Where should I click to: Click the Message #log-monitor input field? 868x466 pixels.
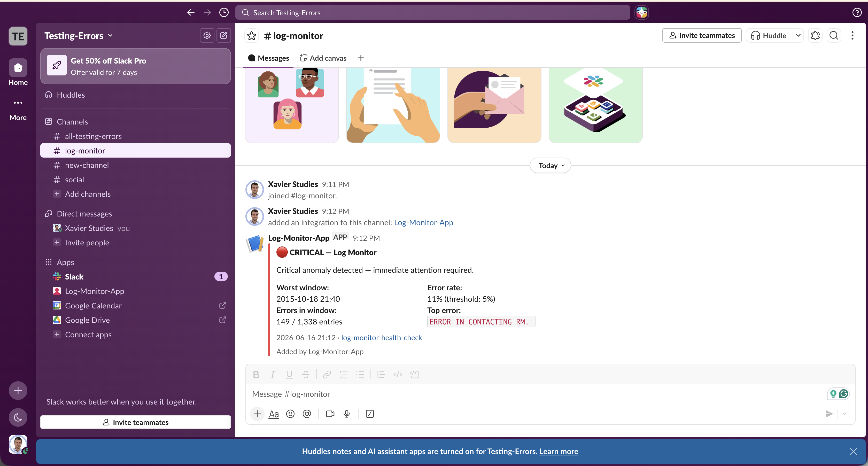(x=536, y=394)
